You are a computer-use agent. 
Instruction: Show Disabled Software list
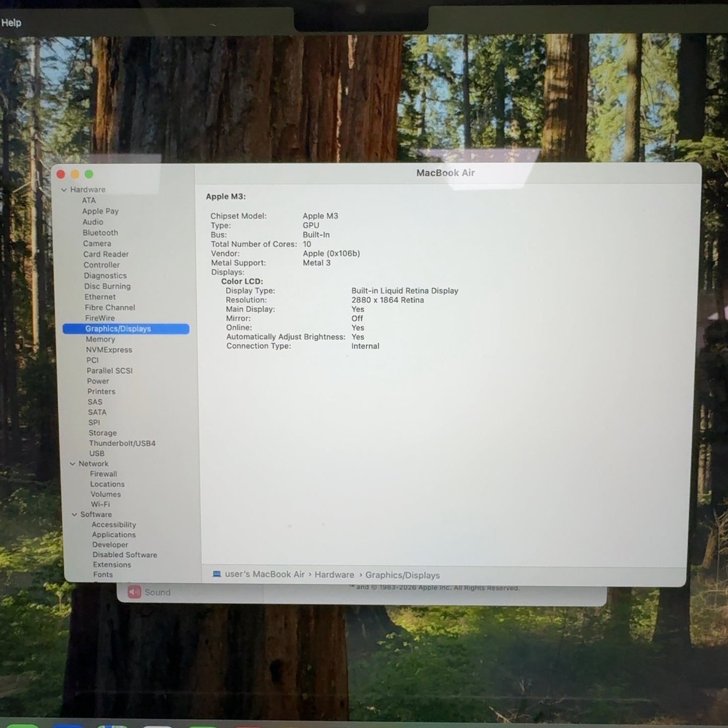[x=125, y=555]
